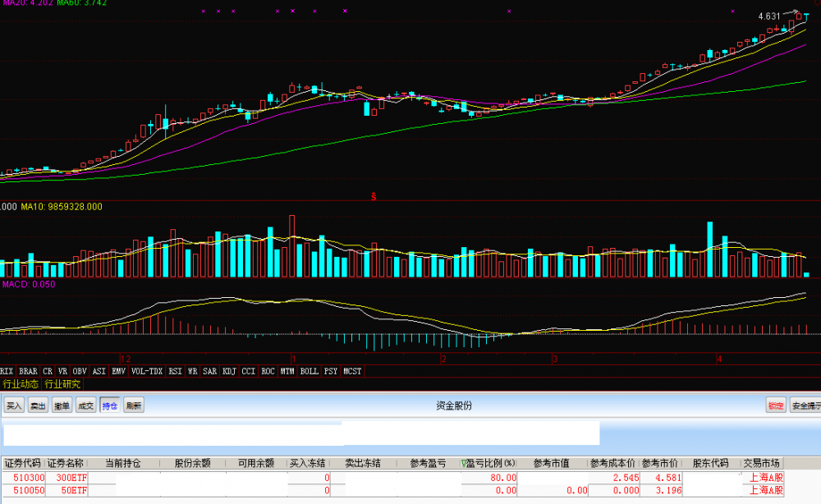This screenshot has height=504, width=821.
Task: Sort by 盈亏比例(%) column header
Action: [x=490, y=463]
